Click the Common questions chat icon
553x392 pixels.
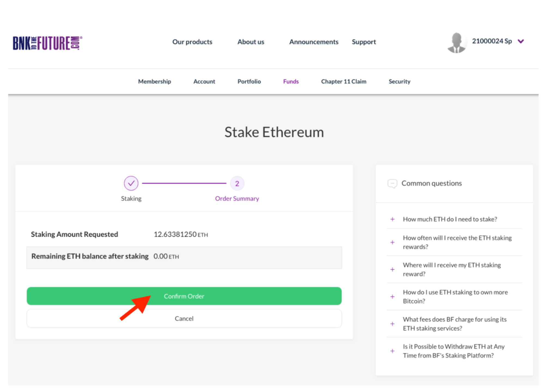click(392, 183)
